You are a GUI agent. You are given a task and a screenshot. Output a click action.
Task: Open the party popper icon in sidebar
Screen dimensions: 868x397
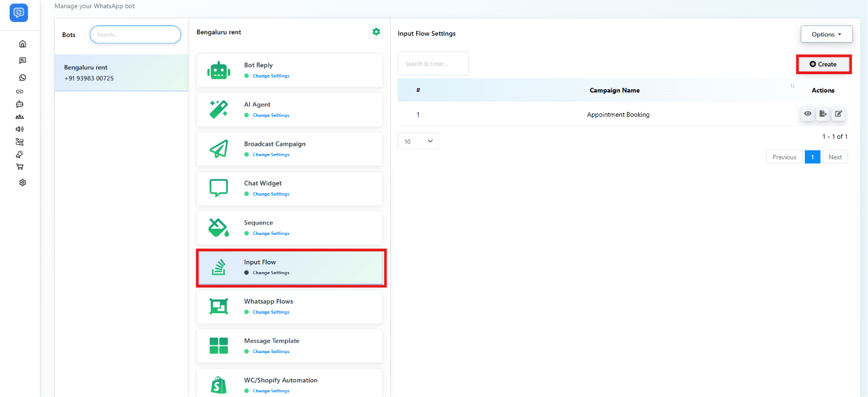pos(19,154)
